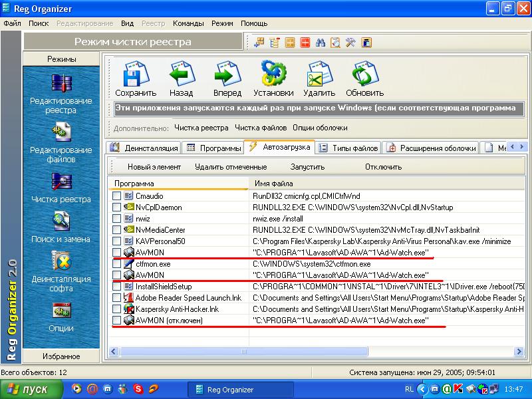Open Чистка реестра mode in sidebar
The image size is (532, 399).
[x=61, y=188]
